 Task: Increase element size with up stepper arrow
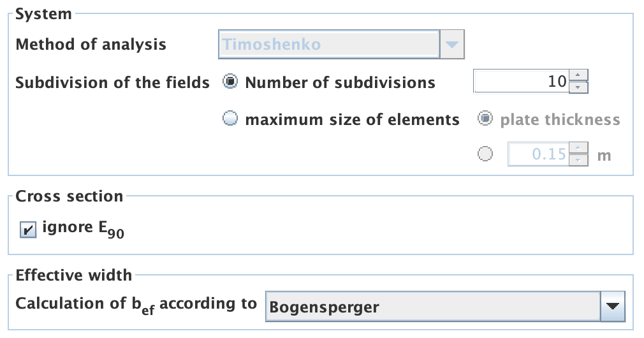[578, 149]
